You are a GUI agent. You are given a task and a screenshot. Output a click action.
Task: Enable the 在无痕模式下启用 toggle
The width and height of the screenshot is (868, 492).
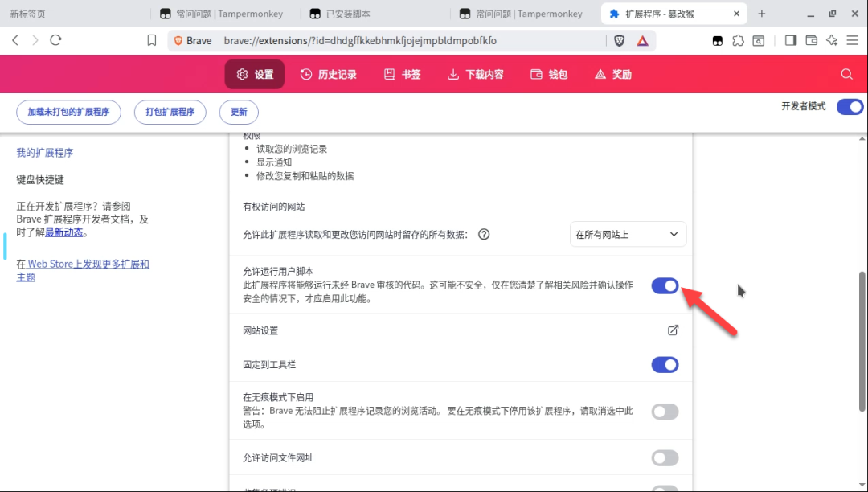(665, 412)
